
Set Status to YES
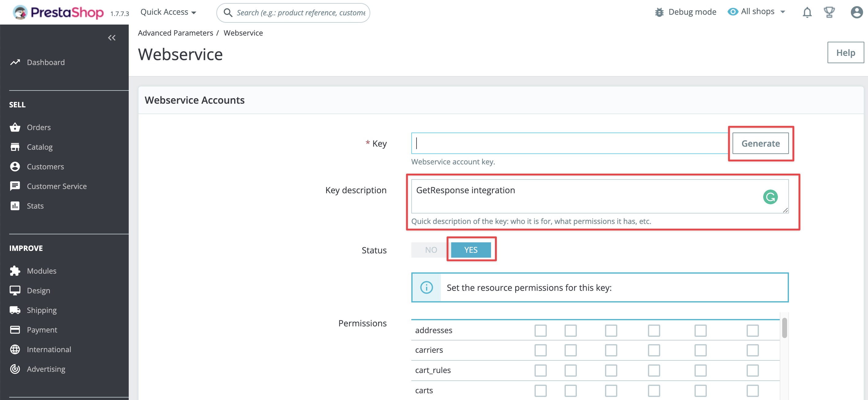pos(471,250)
